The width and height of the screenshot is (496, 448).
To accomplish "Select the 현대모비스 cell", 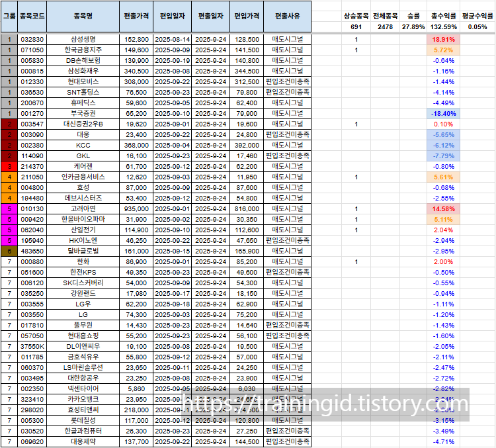I will [83, 81].
